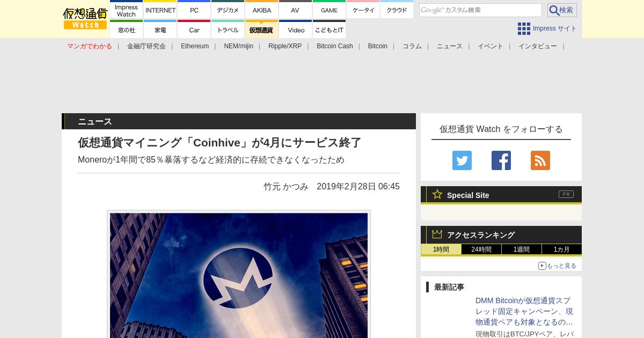The image size is (644, 338).
Task: Open the Ethereum category link
Action: (195, 46)
